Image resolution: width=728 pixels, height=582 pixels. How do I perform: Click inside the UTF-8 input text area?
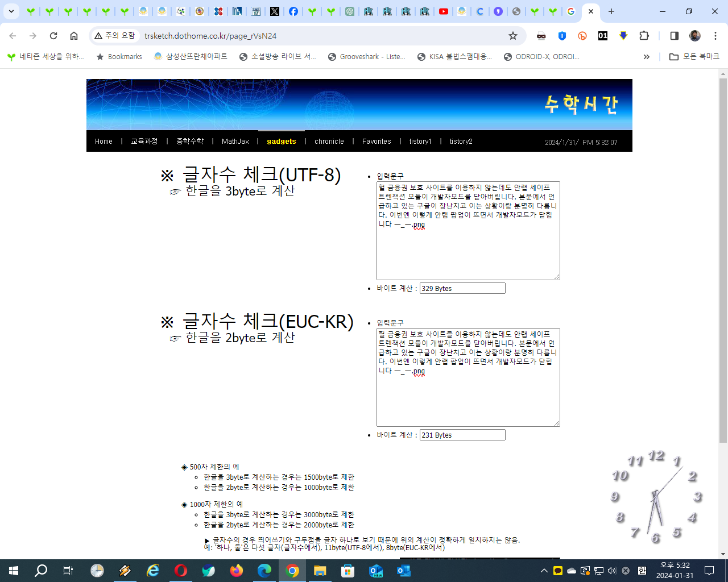[x=468, y=231]
